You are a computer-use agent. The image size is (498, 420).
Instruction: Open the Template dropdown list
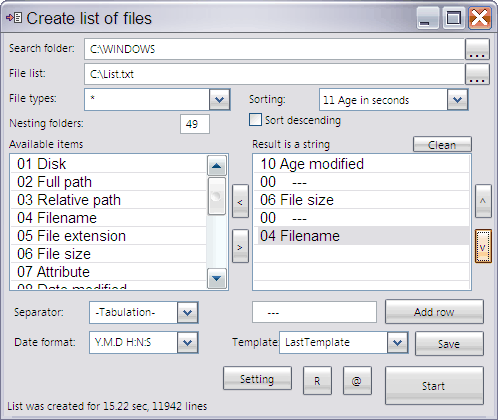pyautogui.click(x=397, y=342)
